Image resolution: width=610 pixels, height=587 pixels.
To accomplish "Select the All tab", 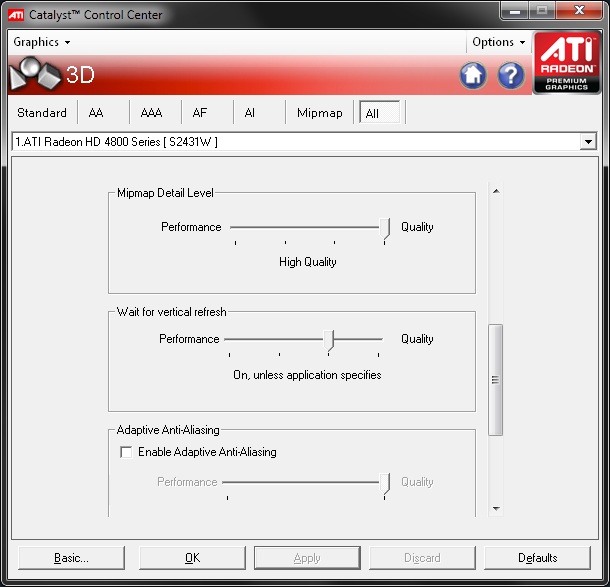I will pyautogui.click(x=379, y=113).
